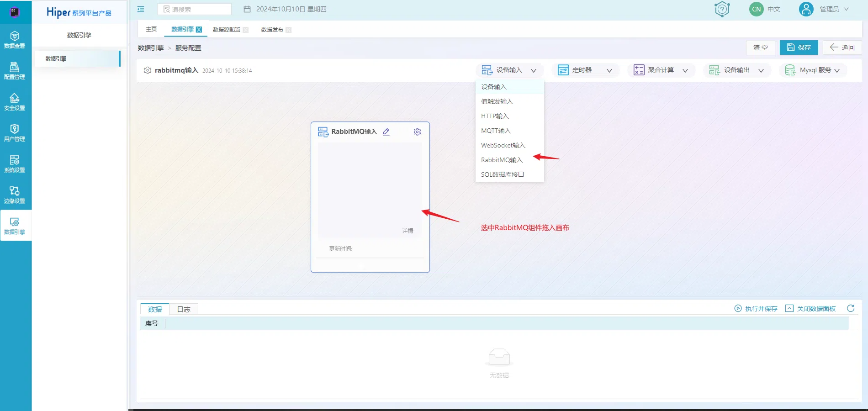Open 详情 link in RabbitMQ输入 node

coord(408,231)
